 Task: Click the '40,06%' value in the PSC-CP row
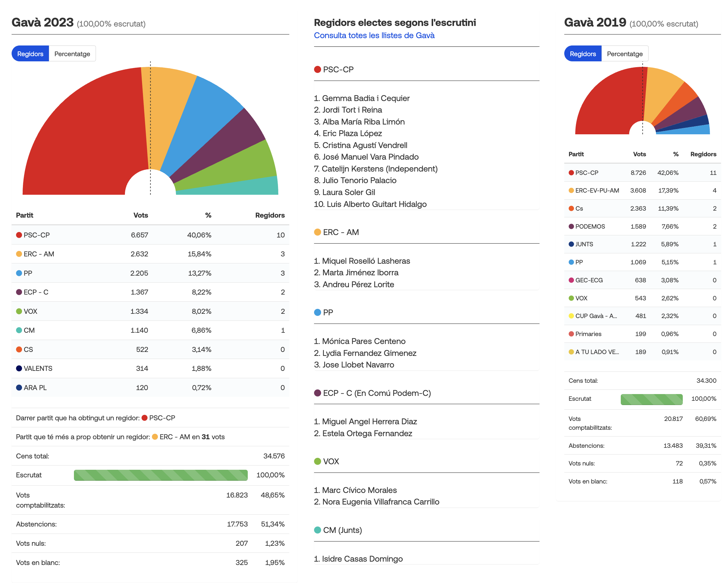tap(199, 235)
